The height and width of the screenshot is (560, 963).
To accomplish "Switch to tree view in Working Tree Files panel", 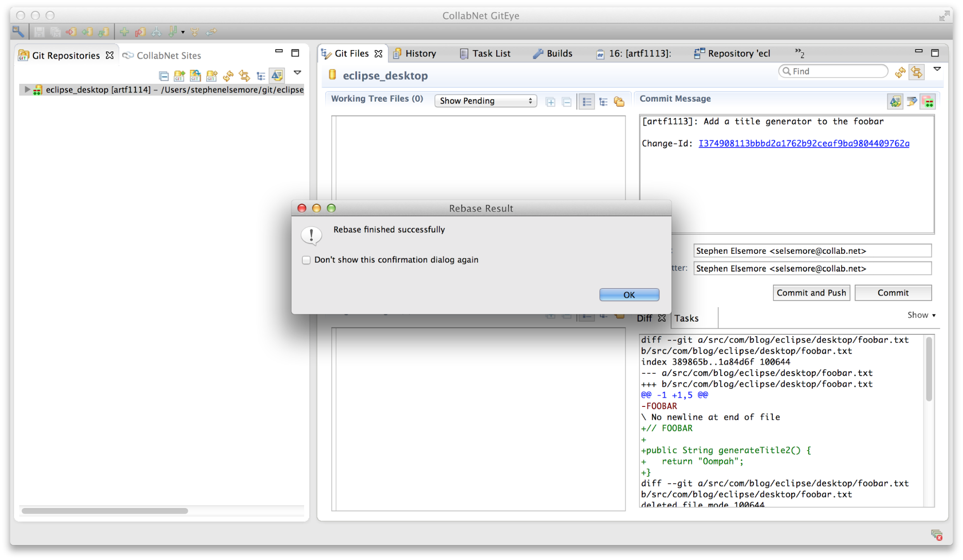I will click(x=603, y=101).
